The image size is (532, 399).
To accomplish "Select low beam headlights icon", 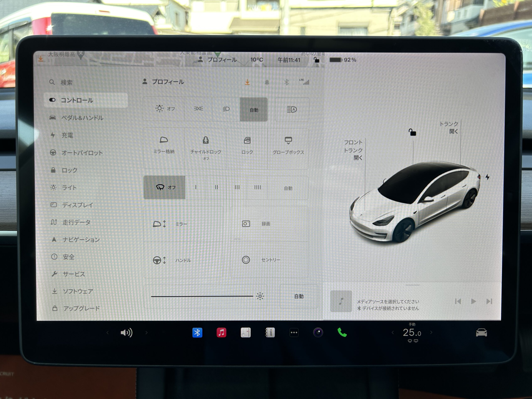I will (226, 109).
